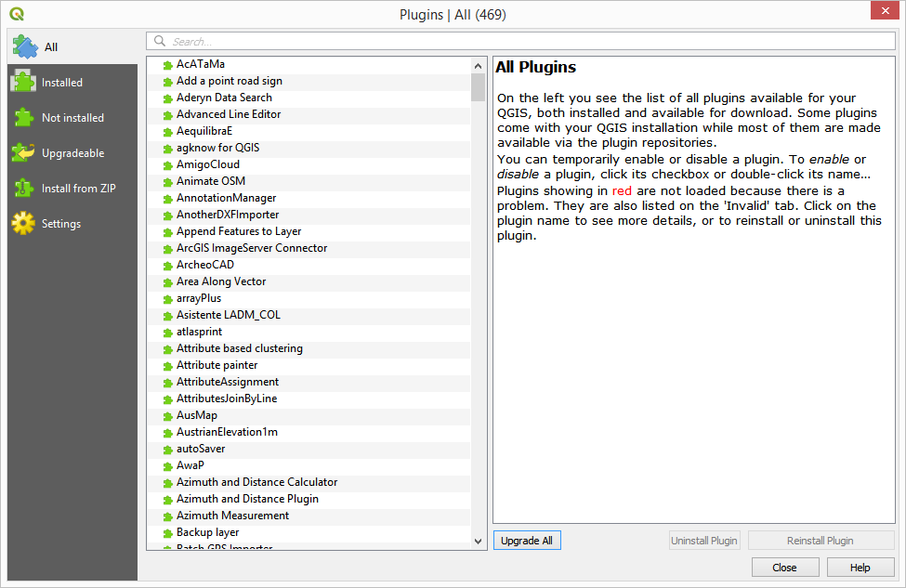Open the plugin manager Settings tab
The height and width of the screenshot is (588, 906).
(x=72, y=224)
